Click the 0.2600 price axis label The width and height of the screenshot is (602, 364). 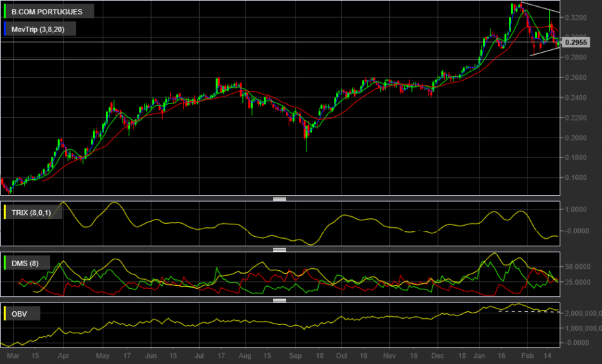[575, 77]
